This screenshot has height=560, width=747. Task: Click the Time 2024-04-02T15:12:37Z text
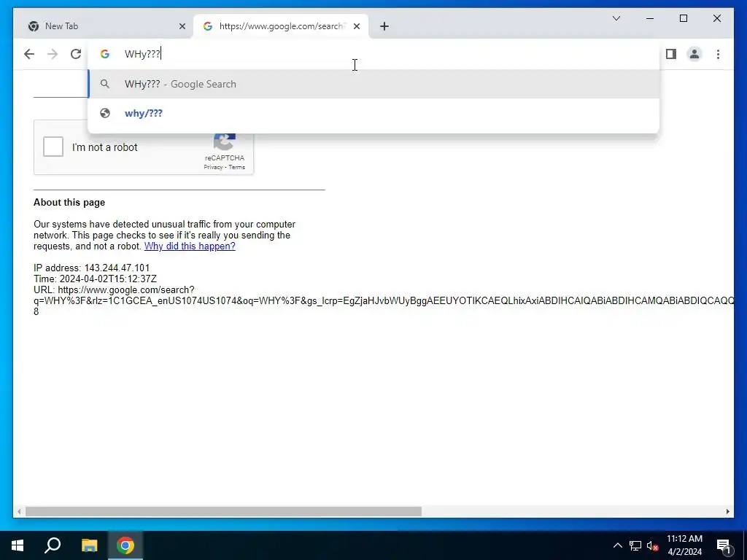95,279
